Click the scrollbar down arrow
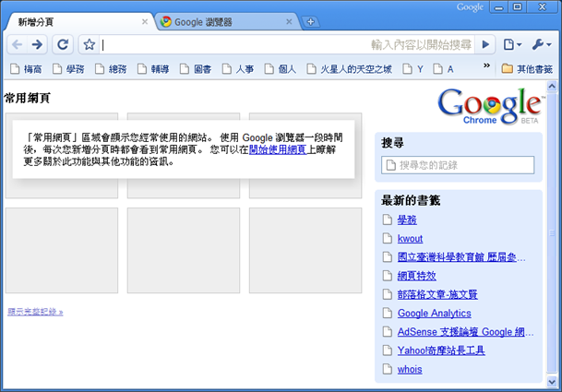 pos(552,382)
